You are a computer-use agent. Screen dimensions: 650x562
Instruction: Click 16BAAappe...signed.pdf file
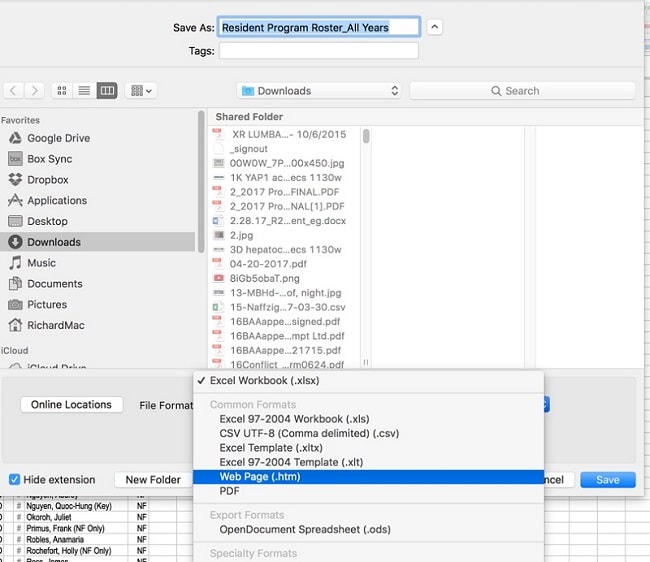pyautogui.click(x=284, y=321)
